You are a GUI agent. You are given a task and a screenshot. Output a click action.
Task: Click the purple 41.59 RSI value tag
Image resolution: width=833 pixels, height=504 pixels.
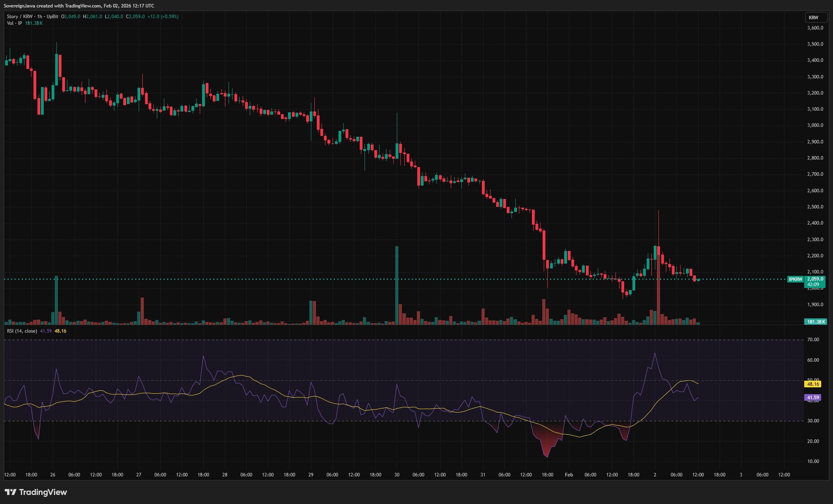(x=813, y=397)
